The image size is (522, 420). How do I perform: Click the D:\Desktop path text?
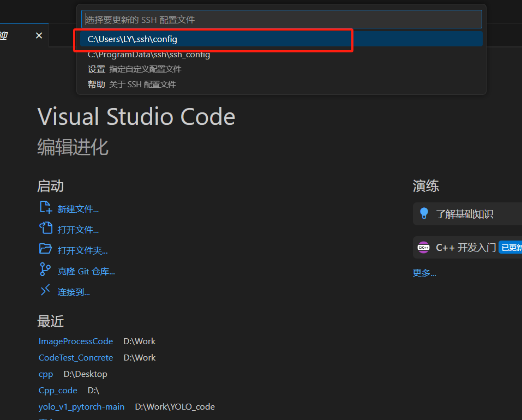pos(85,374)
